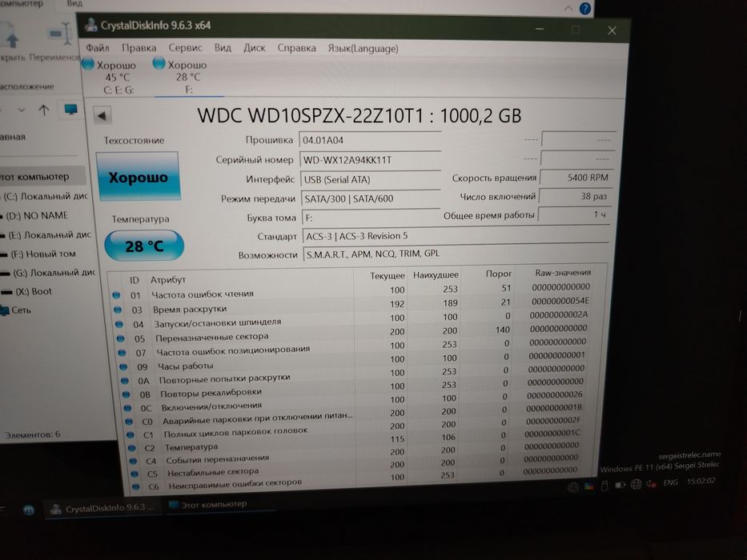Click the 28 °C temperature button
The height and width of the screenshot is (560, 747).
click(144, 246)
